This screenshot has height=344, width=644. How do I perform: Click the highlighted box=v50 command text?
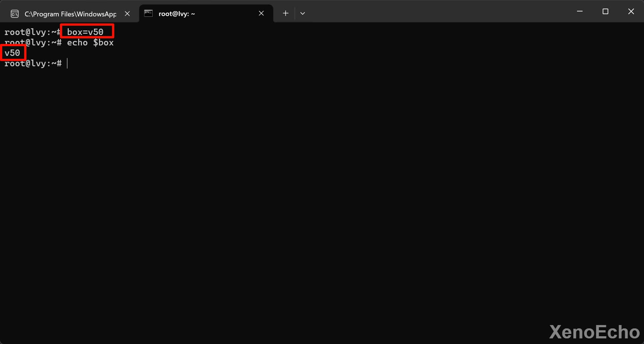[85, 32]
